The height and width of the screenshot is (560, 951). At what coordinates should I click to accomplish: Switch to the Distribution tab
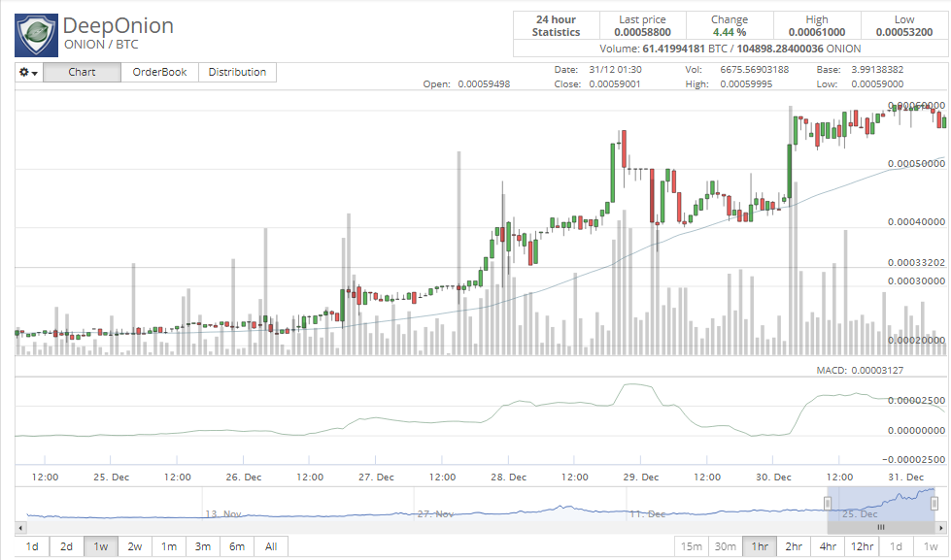click(x=237, y=72)
